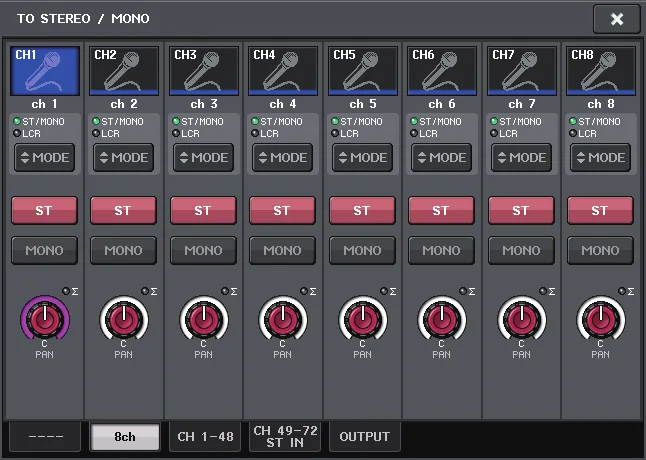The image size is (646, 460).
Task: Enable MONO assignment for ch 7
Action: pyautogui.click(x=522, y=250)
